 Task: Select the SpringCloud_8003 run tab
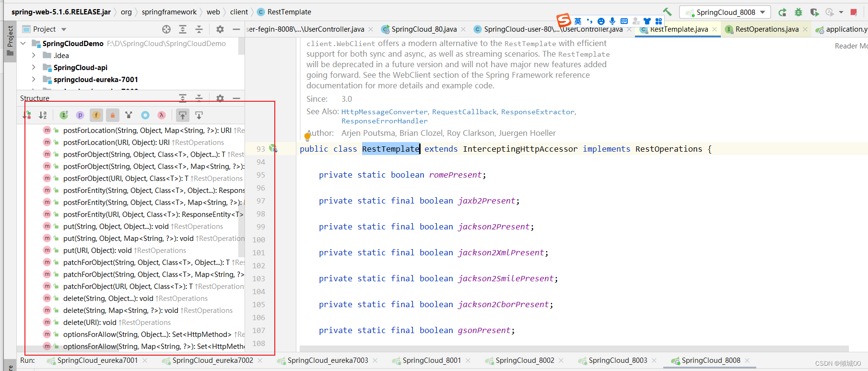tap(618, 360)
